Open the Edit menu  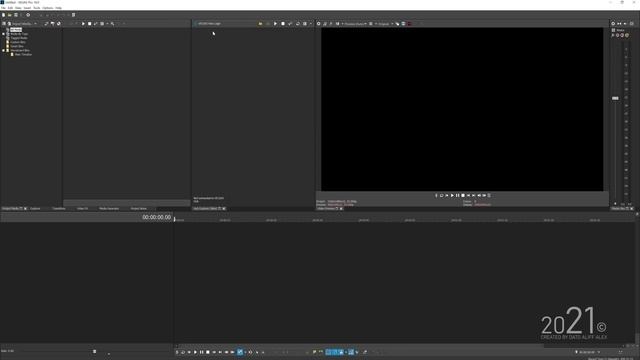[x=10, y=8]
